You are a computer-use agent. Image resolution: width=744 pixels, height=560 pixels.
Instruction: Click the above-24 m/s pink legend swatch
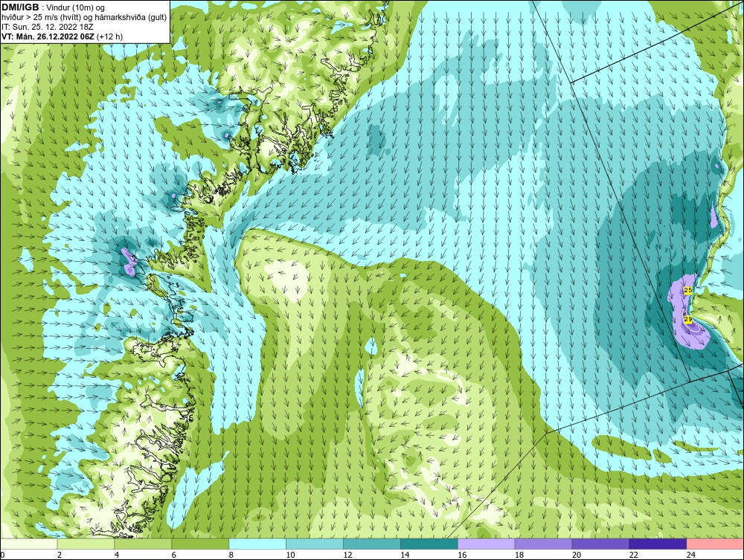(x=715, y=544)
